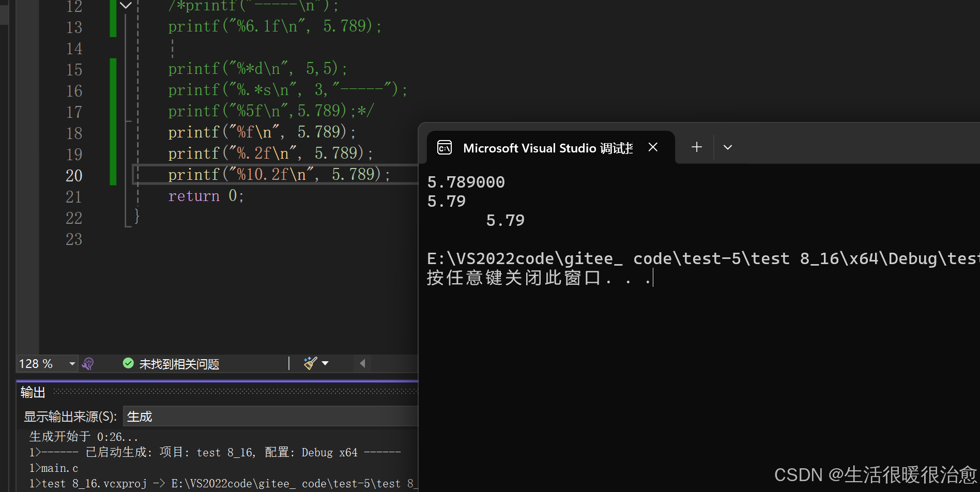Click the line printf("%.2f\n", 5.789);
The width and height of the screenshot is (980, 492).
[270, 153]
